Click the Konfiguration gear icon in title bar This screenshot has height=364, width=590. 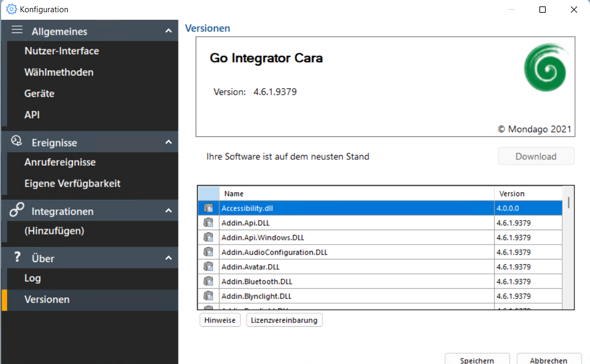pyautogui.click(x=12, y=9)
